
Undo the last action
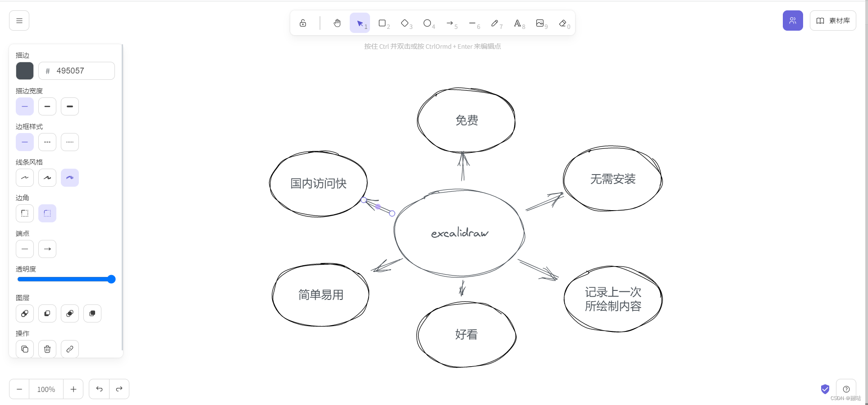pos(99,389)
